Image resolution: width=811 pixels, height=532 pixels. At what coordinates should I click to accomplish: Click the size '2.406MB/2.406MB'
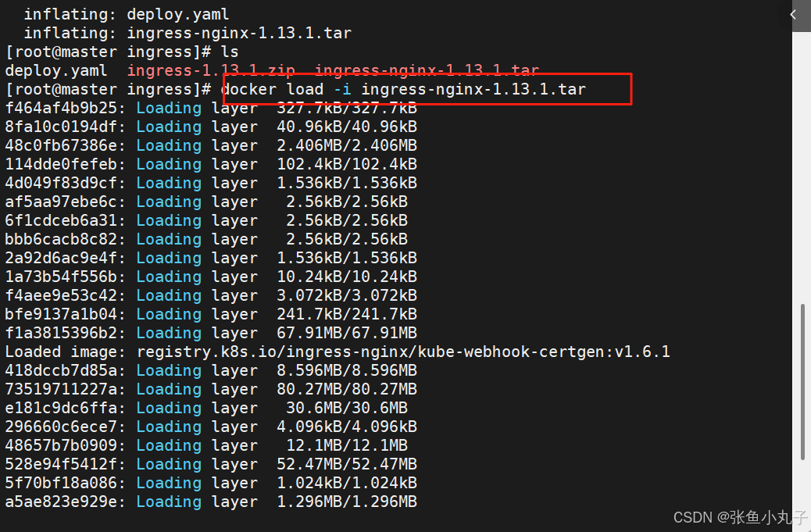(x=347, y=145)
